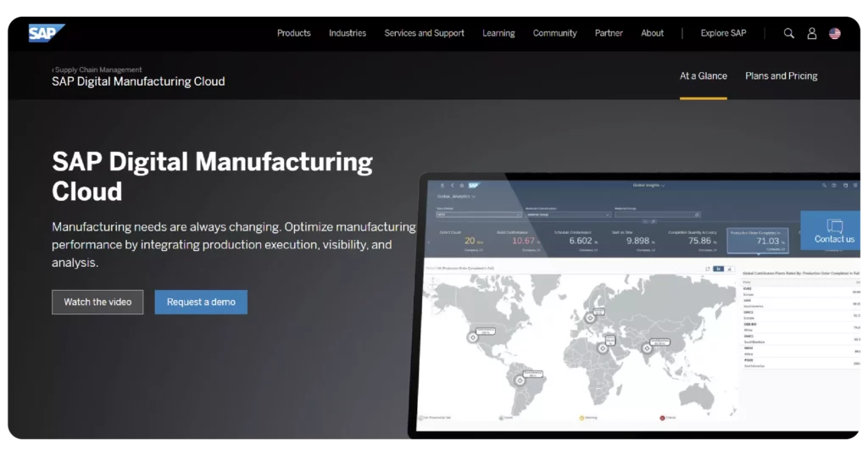Image resolution: width=868 pixels, height=456 pixels.
Task: Switch to Plans and Pricing tab
Action: coord(781,75)
